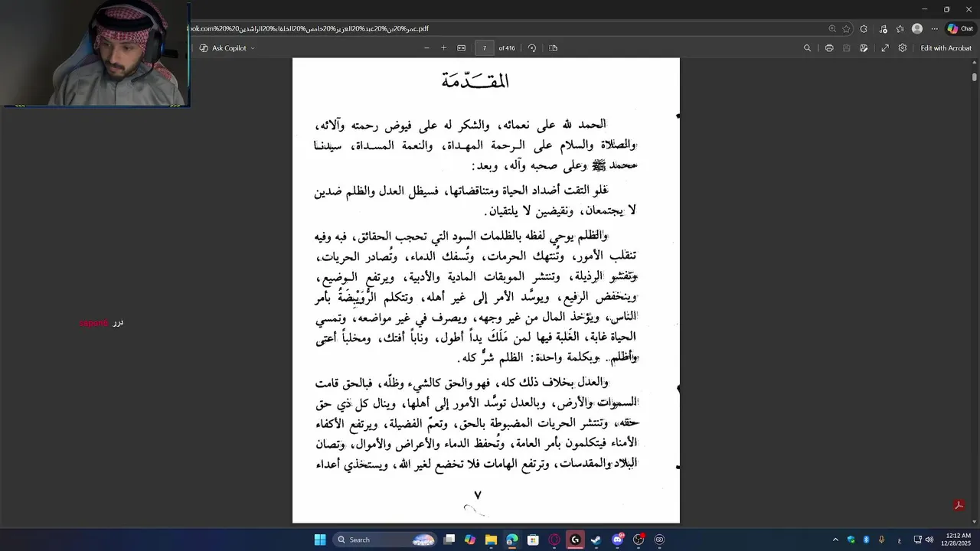Switch to Microsoft Edge on taskbar
Image resolution: width=980 pixels, height=551 pixels.
tap(512, 540)
